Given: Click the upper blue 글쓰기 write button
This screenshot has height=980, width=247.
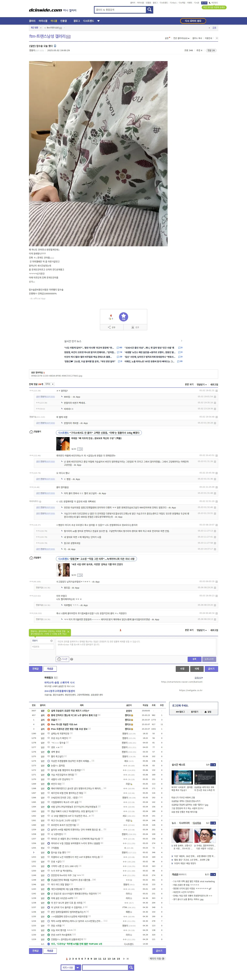Looking at the screenshot, I should [211, 669].
